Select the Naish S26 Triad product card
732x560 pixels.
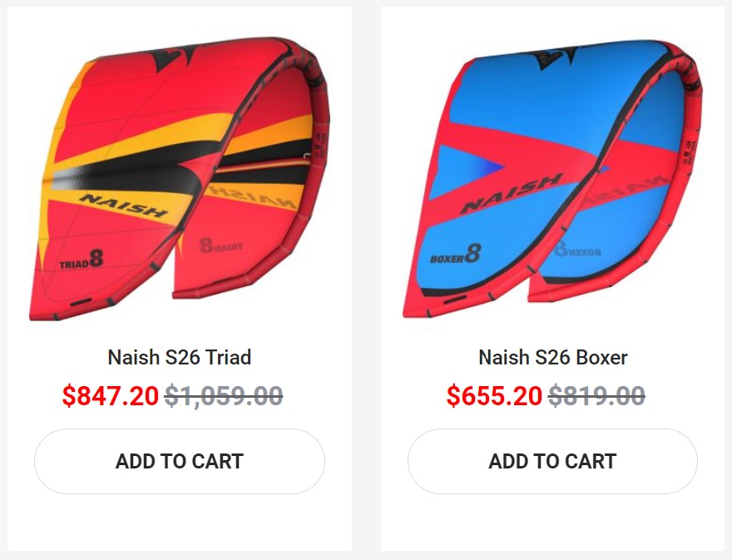(x=178, y=250)
